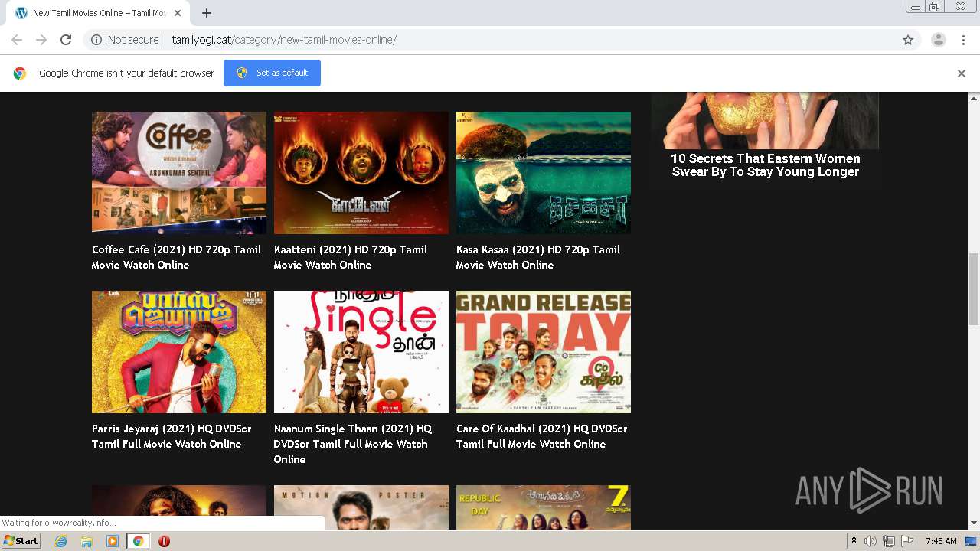The height and width of the screenshot is (551, 980).
Task: Open the Naanum Single Thaan (2021) link
Action: 353,444
